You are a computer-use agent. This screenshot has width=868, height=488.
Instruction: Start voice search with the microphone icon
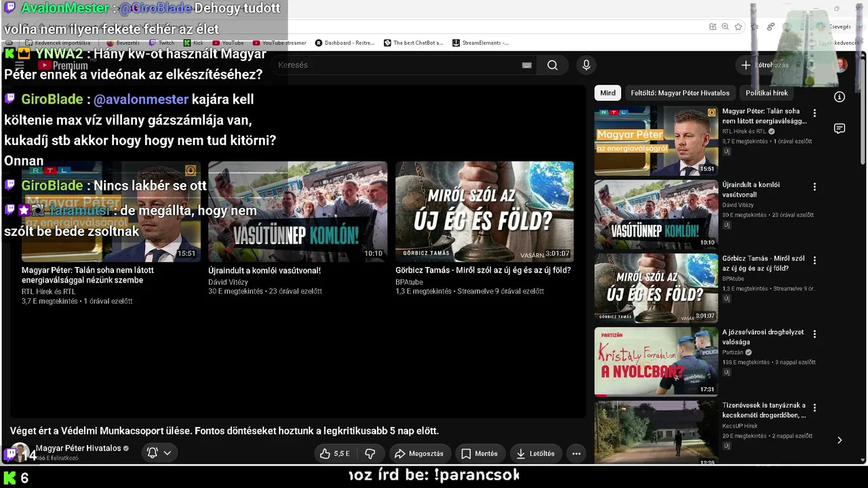point(587,65)
